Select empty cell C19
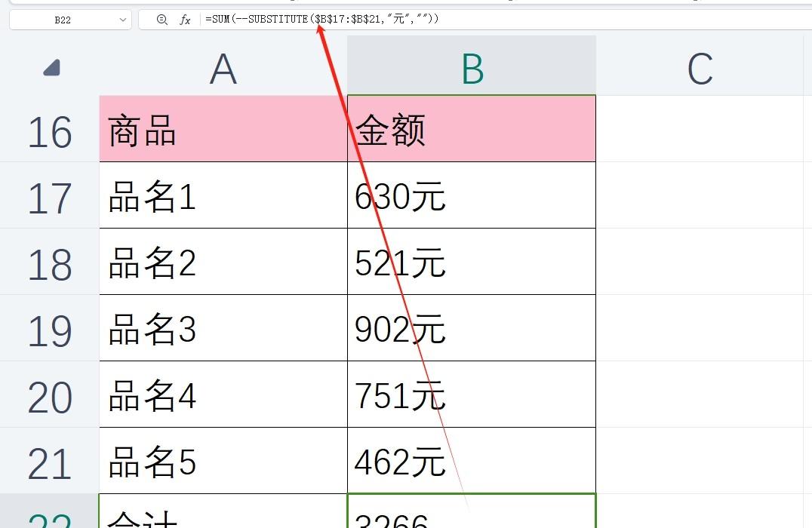The width and height of the screenshot is (812, 528). [x=700, y=327]
